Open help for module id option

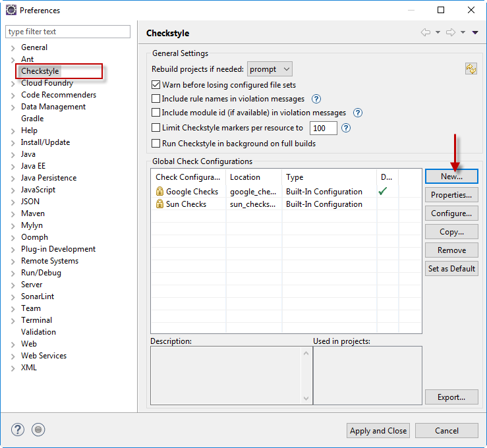click(358, 113)
